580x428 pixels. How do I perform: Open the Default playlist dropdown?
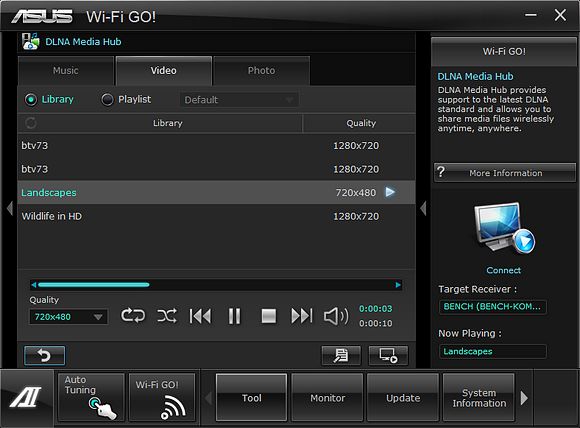[x=239, y=100]
